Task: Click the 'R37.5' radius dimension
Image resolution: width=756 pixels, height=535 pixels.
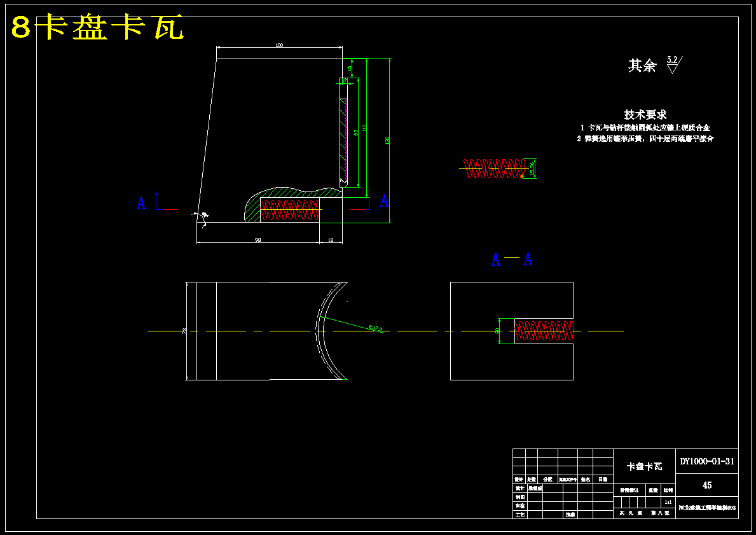Action: (376, 329)
